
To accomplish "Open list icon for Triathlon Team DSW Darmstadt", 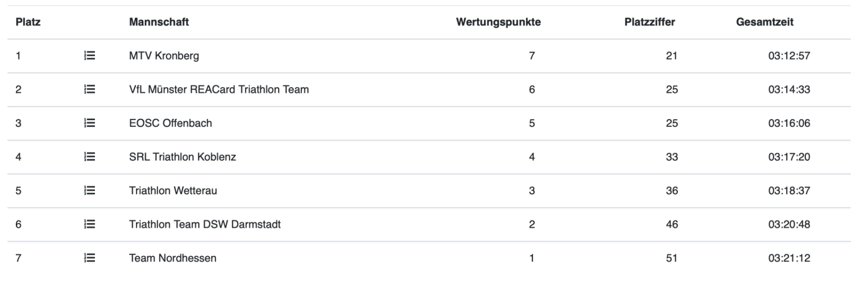I will coord(90,224).
